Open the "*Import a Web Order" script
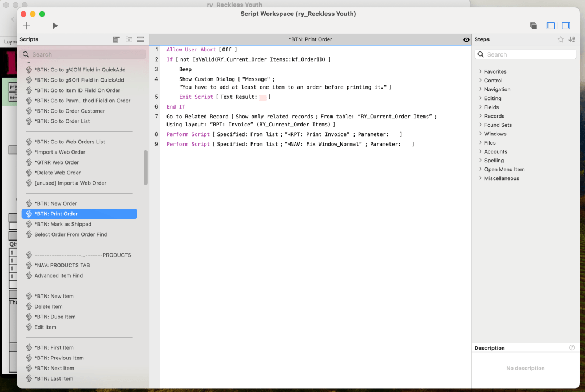Screen dimensions: 585x392 click(x=59, y=152)
